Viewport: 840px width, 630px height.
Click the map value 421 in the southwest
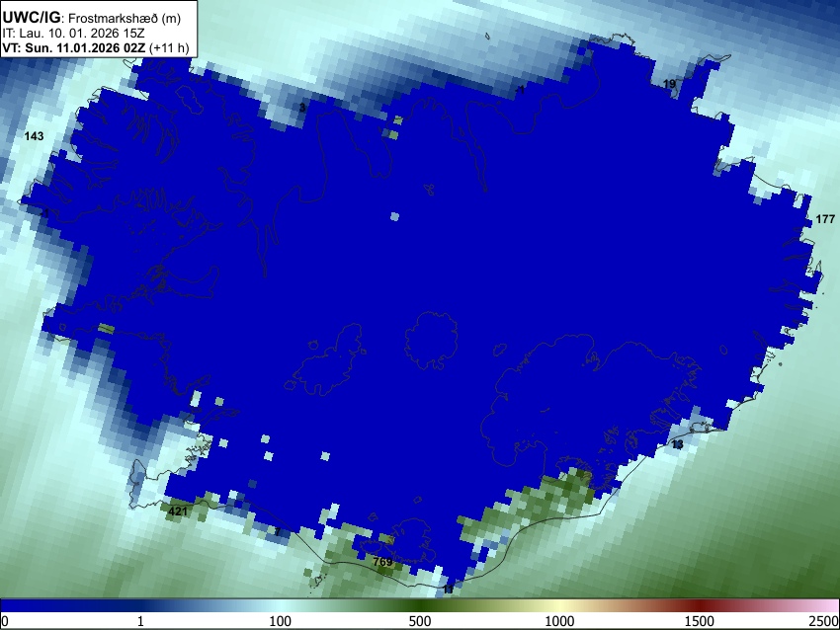[x=178, y=512]
